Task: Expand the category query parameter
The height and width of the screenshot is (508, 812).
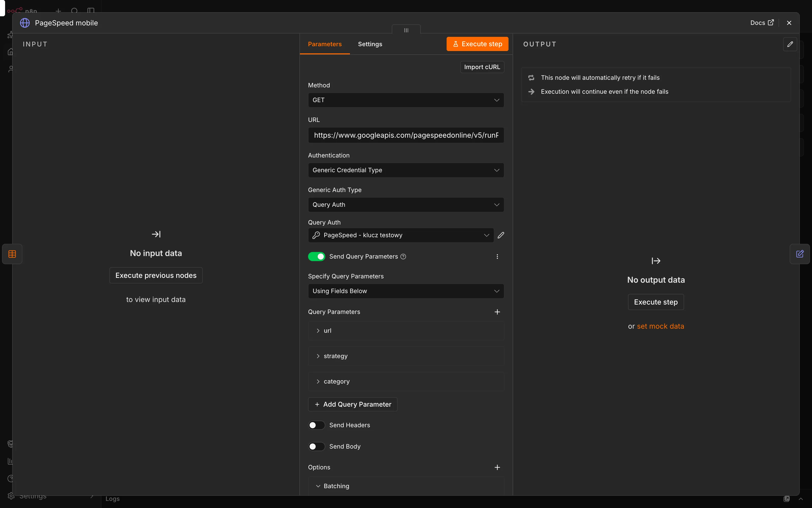Action: coord(406,382)
